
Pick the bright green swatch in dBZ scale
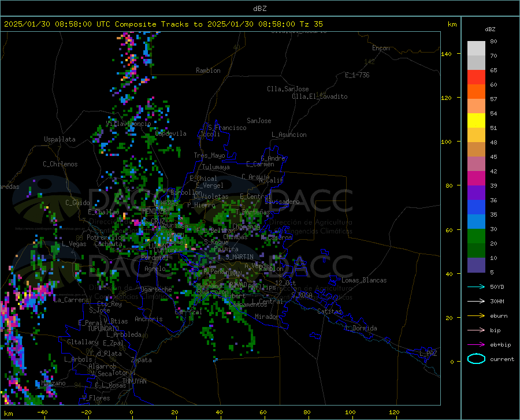[x=476, y=236]
